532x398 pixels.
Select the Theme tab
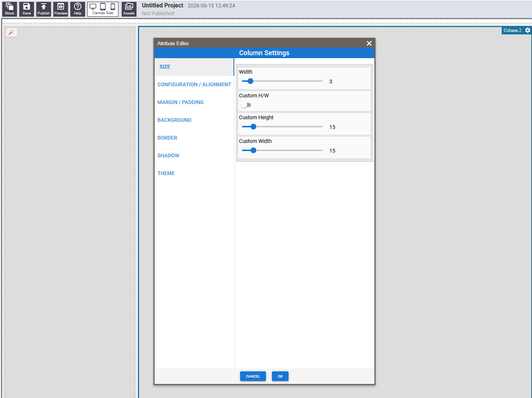coord(194,174)
